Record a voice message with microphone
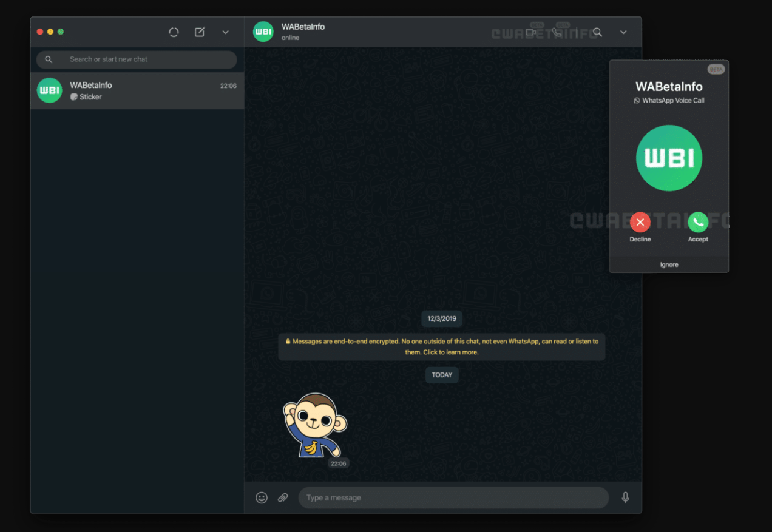The height and width of the screenshot is (532, 772). point(625,497)
